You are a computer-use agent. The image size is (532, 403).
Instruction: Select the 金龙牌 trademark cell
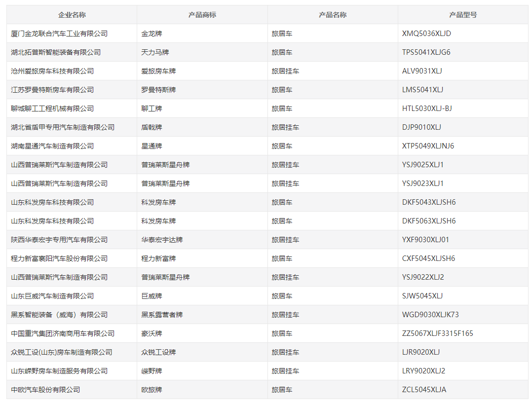coord(202,33)
